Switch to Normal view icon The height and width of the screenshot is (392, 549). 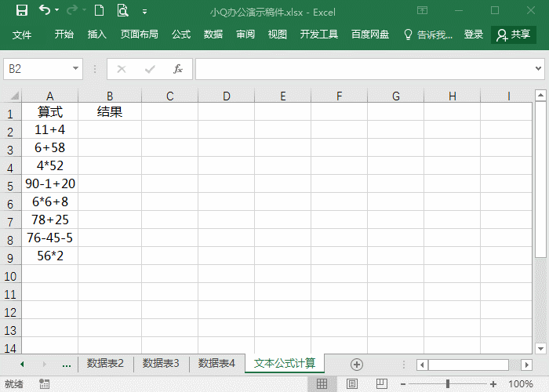pos(322,384)
